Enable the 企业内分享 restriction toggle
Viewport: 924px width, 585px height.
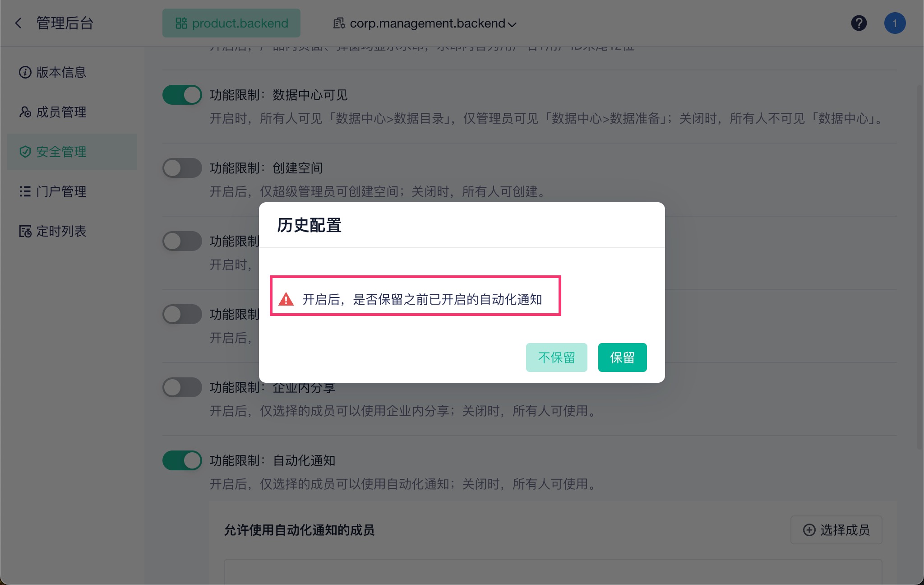click(182, 387)
